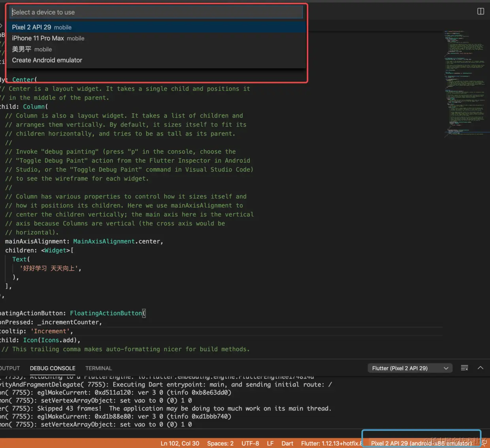Change indentation via Spaces: 2

[220, 443]
